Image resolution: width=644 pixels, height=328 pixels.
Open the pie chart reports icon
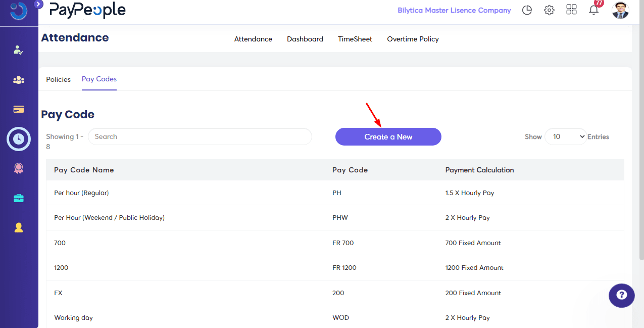tap(527, 10)
